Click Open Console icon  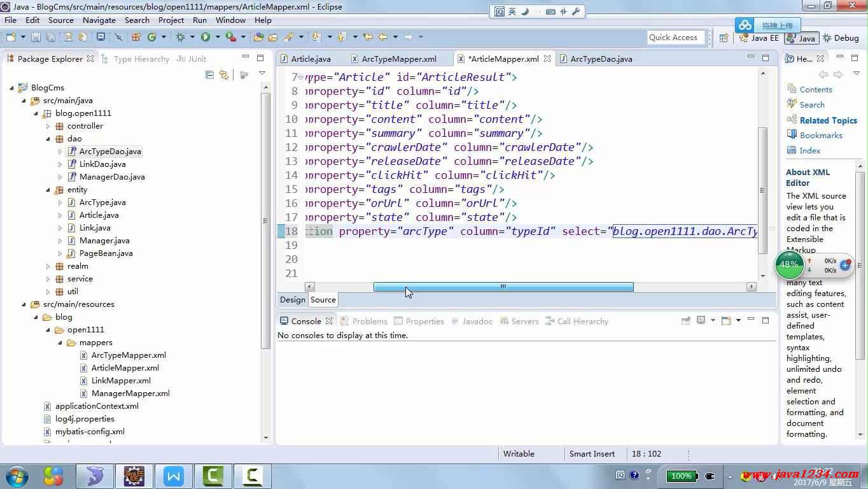[726, 320]
